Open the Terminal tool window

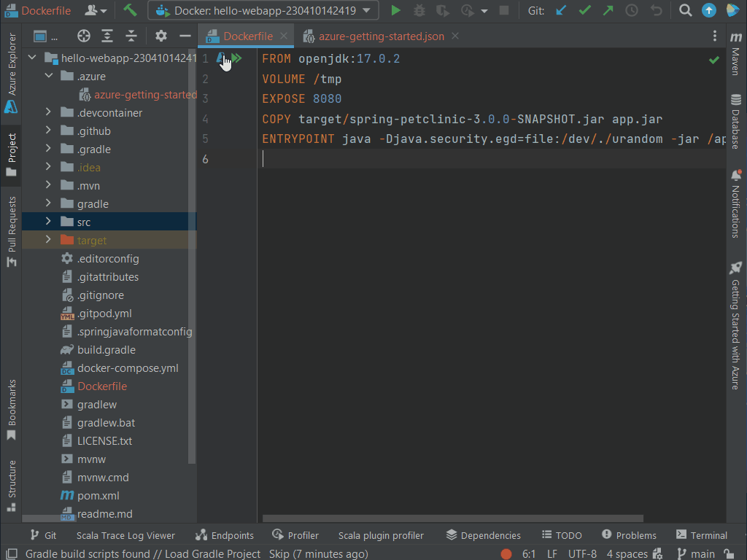pyautogui.click(x=702, y=535)
